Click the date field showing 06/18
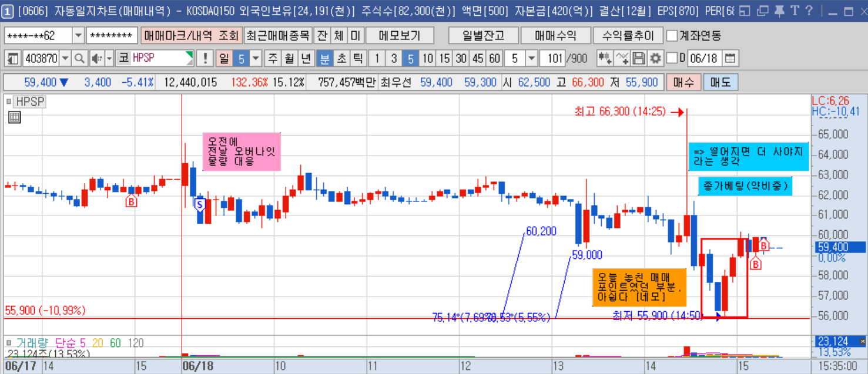Image resolution: width=868 pixels, height=374 pixels. tap(705, 59)
